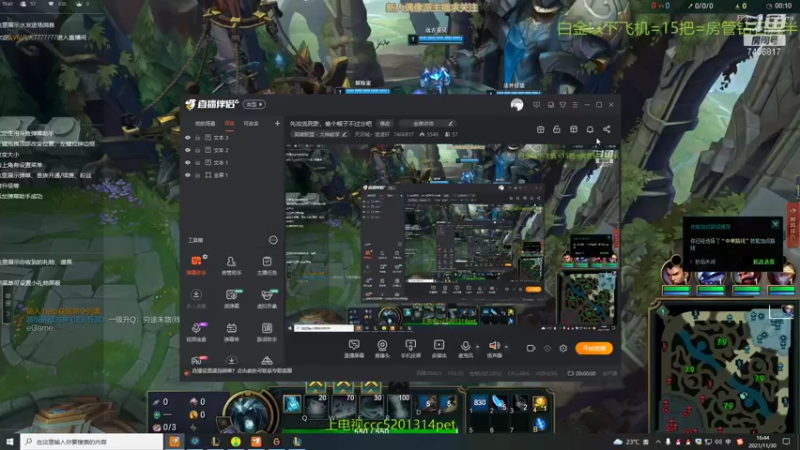This screenshot has width=800, height=450.
Task: Click the taskbar clock showing 16:44
Action: click(x=763, y=442)
